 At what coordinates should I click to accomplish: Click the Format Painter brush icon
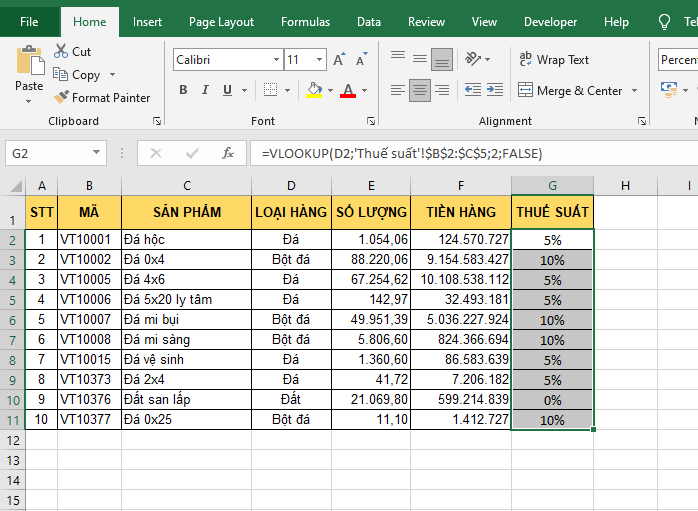[61, 98]
